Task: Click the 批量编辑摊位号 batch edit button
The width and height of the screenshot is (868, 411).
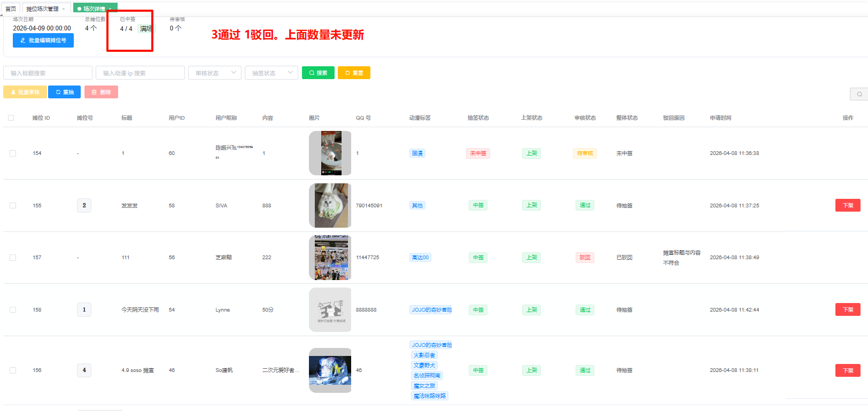Action: tap(43, 40)
